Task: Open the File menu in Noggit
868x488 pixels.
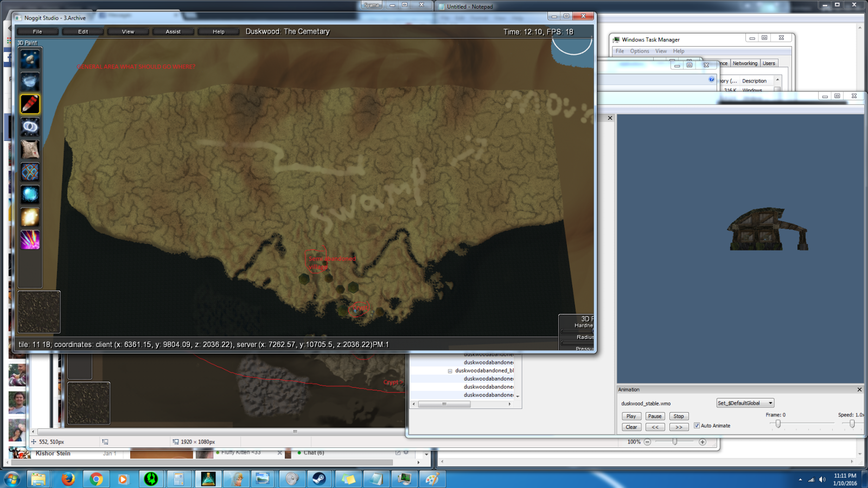Action: point(37,31)
